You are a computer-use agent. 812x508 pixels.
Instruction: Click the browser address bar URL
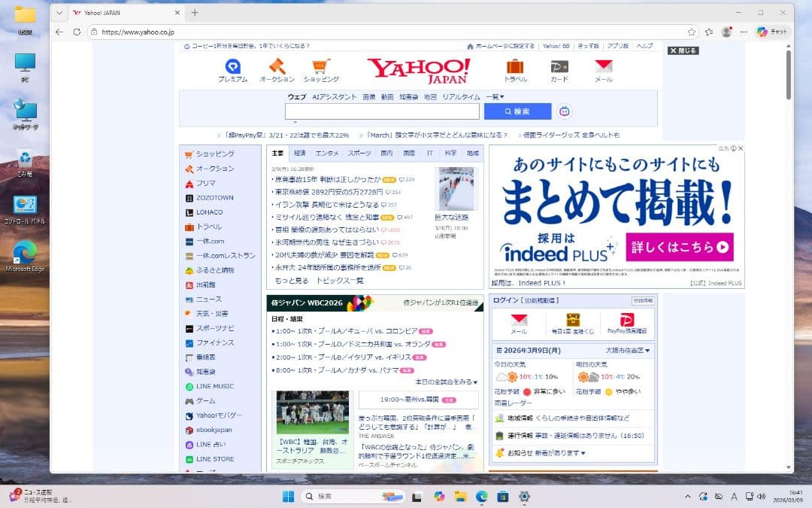click(x=138, y=32)
